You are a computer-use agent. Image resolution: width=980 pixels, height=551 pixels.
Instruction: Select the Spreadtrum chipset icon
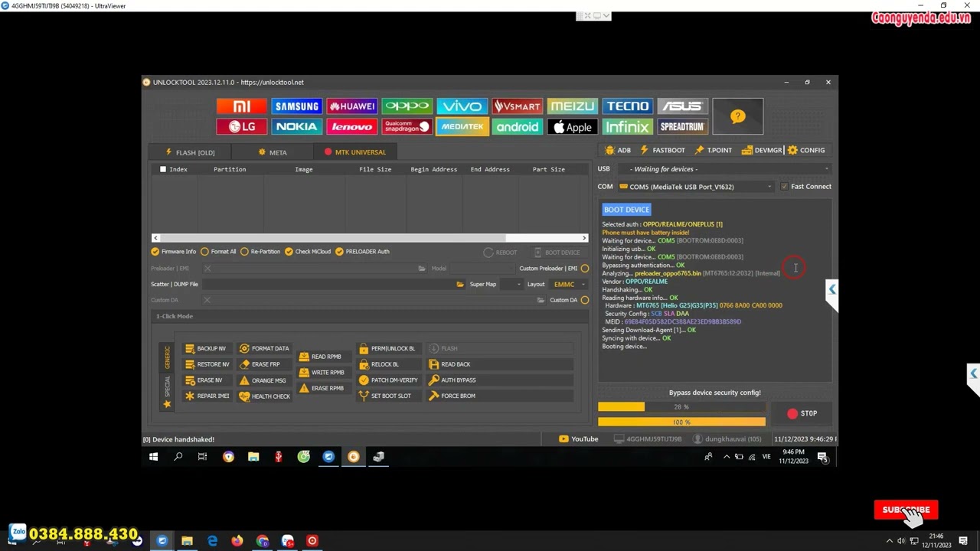(682, 127)
